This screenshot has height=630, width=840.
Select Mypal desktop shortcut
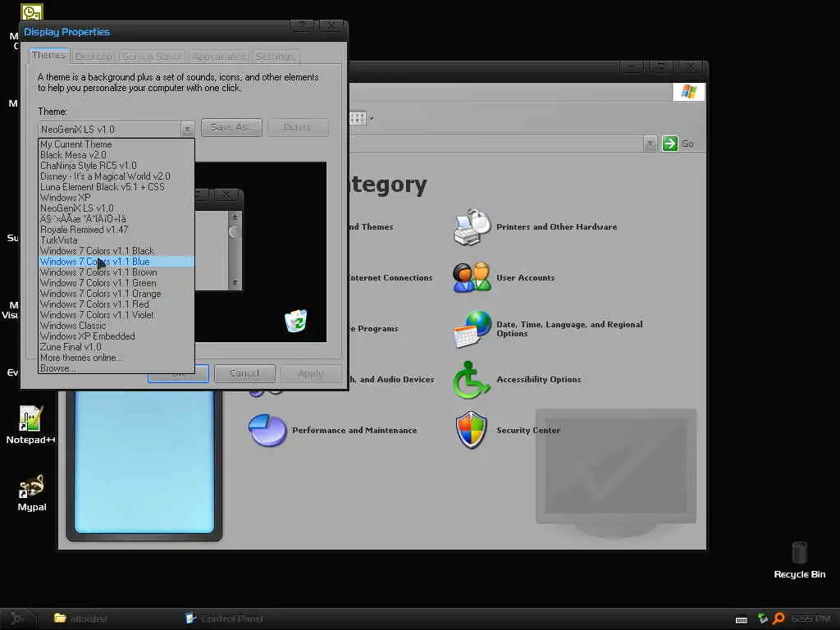click(x=32, y=492)
